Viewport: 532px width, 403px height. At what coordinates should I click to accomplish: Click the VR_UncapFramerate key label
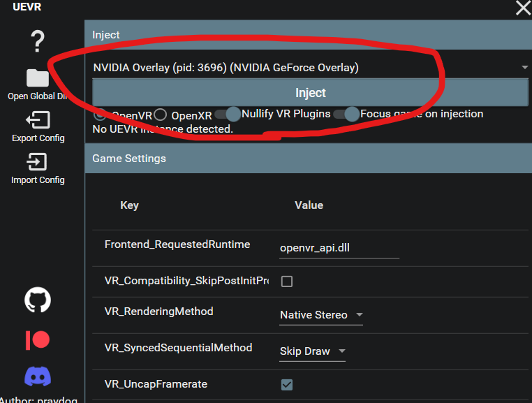point(156,384)
